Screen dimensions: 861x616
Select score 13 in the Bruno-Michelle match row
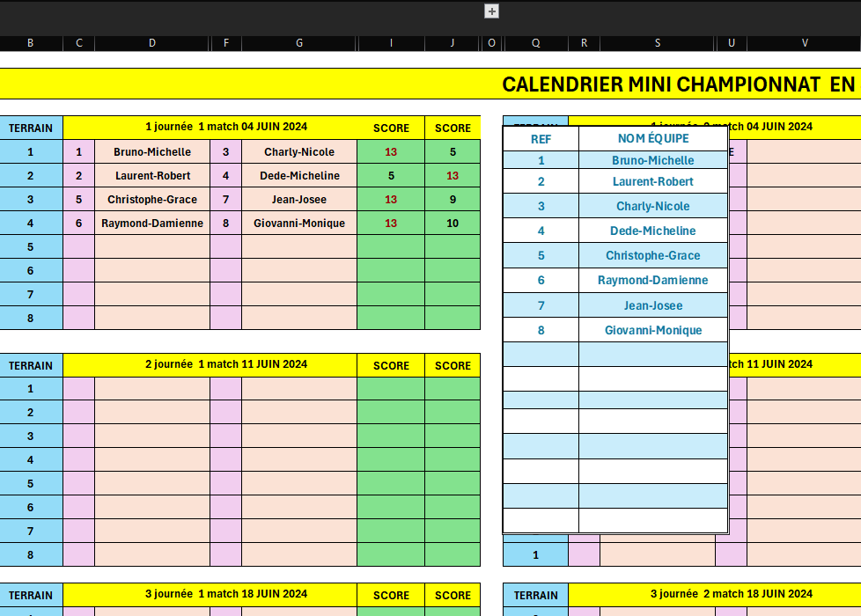click(x=391, y=152)
